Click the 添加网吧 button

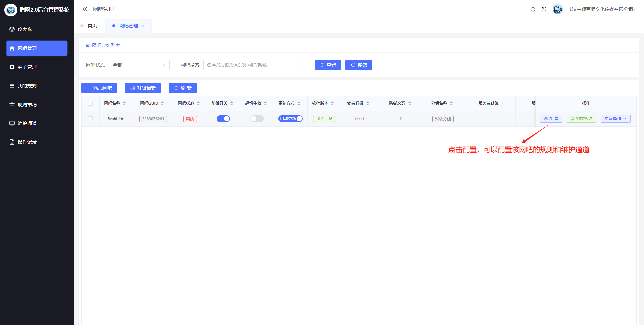99,88
